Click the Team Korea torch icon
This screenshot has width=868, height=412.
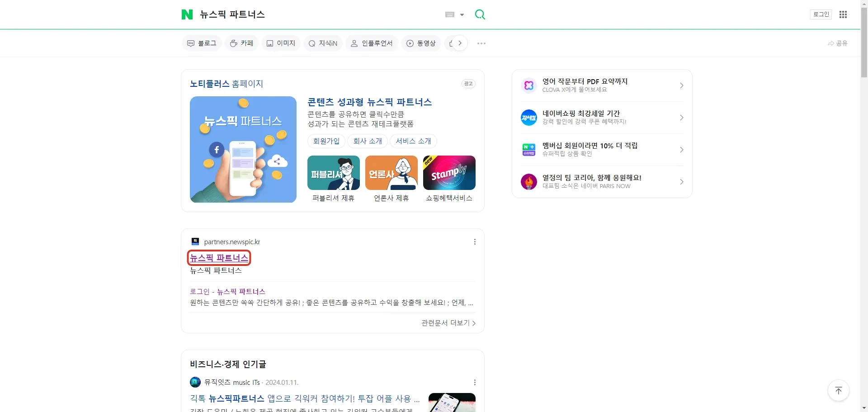[x=528, y=182]
